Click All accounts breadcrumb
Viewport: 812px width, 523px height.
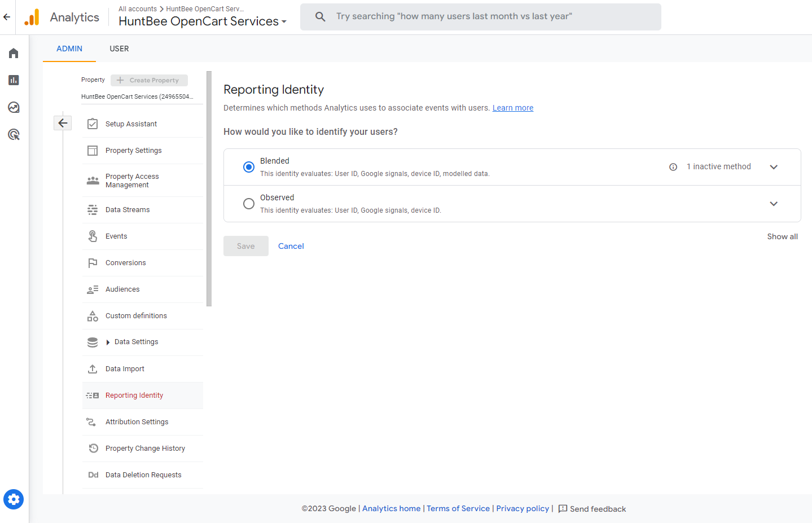tap(138, 9)
